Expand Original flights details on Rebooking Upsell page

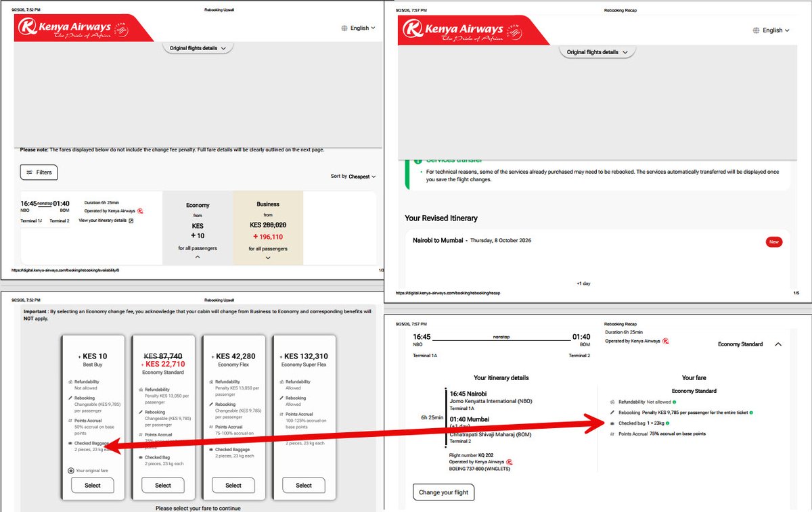(198, 48)
